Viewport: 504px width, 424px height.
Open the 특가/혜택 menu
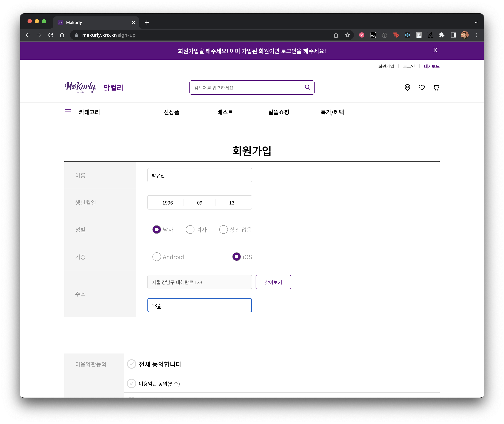[x=332, y=112]
